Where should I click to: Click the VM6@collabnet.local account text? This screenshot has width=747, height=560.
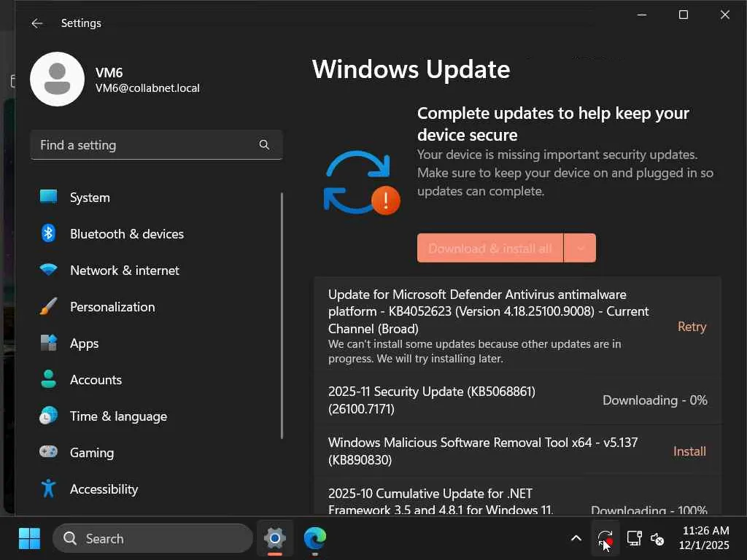[x=147, y=88]
